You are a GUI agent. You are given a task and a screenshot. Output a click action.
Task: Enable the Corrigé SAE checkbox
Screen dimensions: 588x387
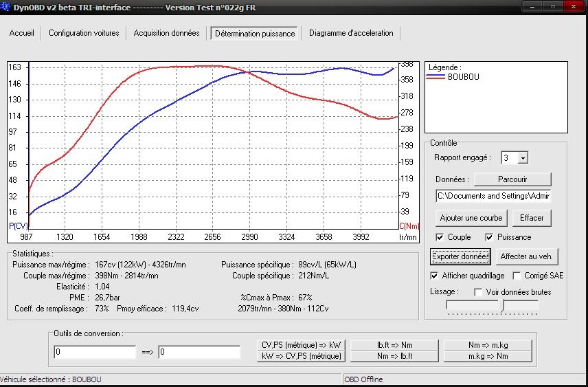517,276
